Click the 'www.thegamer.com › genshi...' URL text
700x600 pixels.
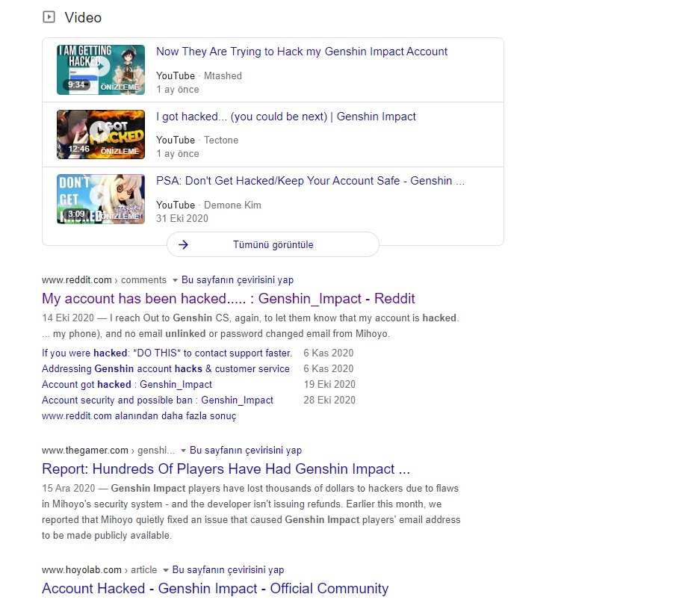point(108,451)
